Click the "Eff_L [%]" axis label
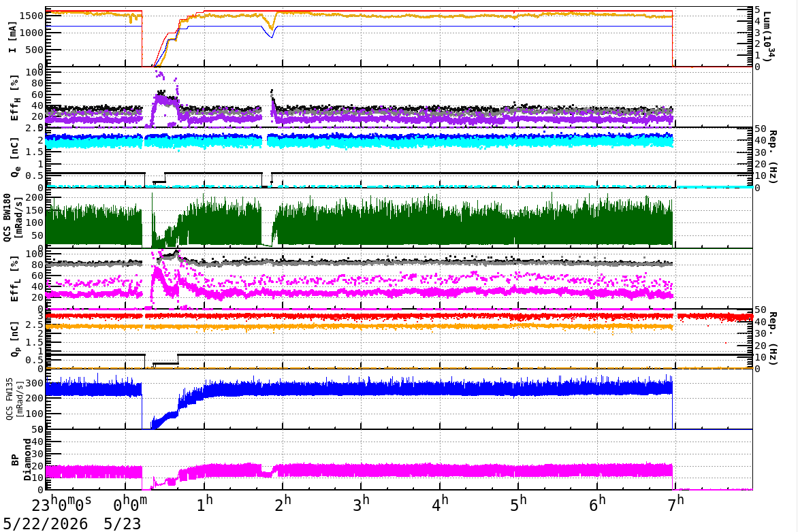Image resolution: width=798 pixels, height=532 pixels. pyautogui.click(x=14, y=279)
